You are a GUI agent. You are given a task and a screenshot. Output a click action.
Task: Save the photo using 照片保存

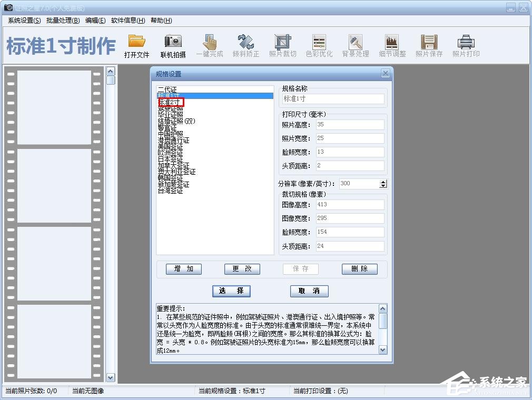coord(428,45)
